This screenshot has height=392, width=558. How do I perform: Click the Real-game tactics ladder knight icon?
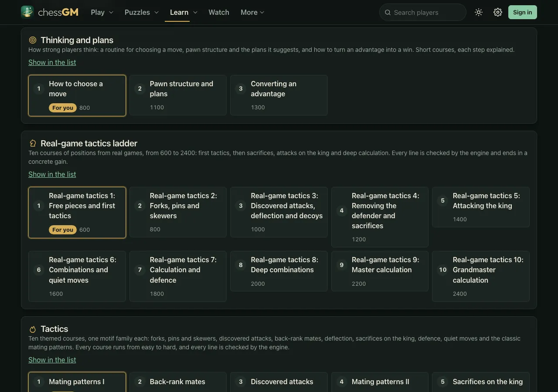(x=33, y=143)
